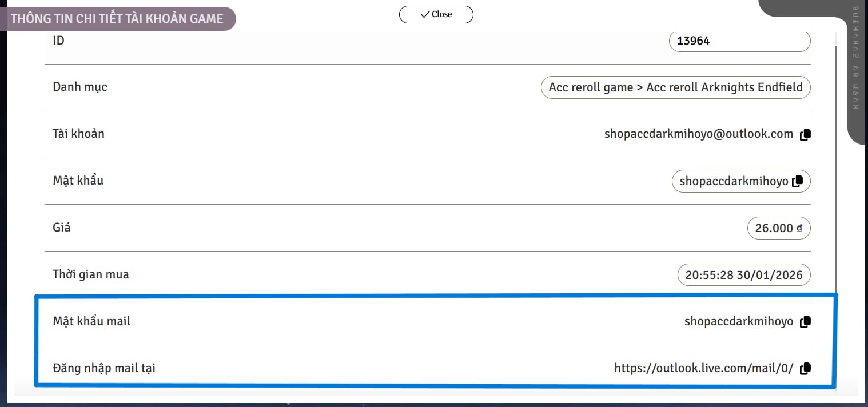The image size is (868, 407).
Task: Click the Thời gian mua label
Action: 91,274
